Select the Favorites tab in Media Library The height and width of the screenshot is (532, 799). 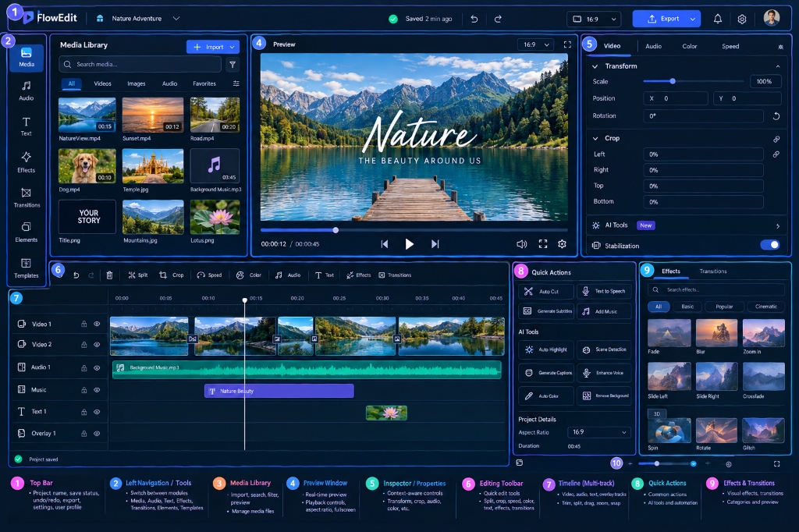[204, 83]
